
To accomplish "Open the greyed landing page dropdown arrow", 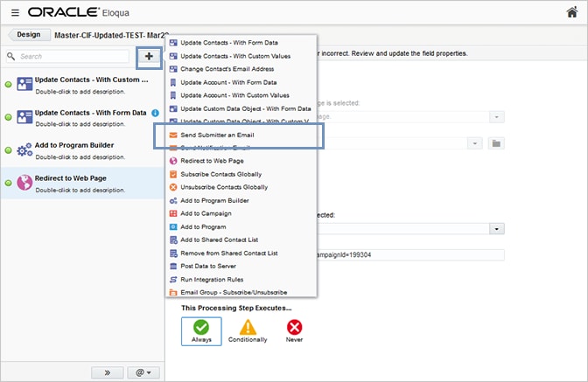I will [496, 117].
